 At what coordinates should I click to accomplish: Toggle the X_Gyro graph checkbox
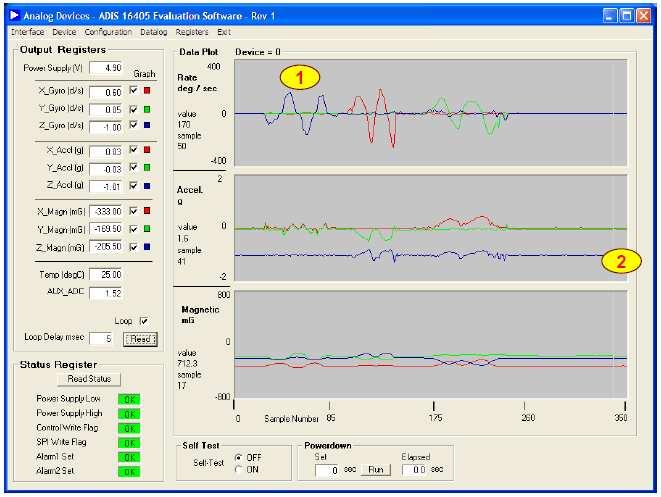[134, 90]
